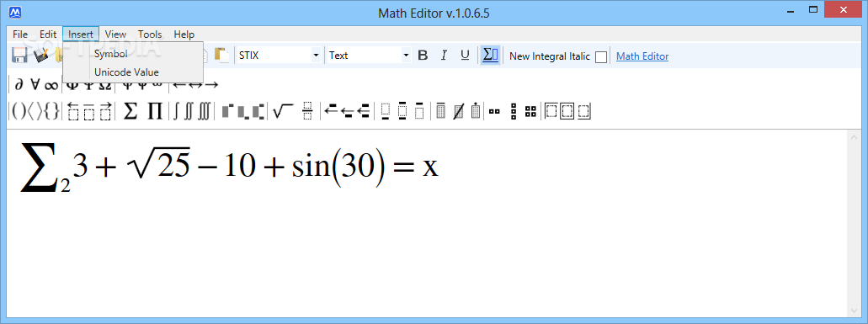Choose Unicode Value from Insert menu

point(133,72)
